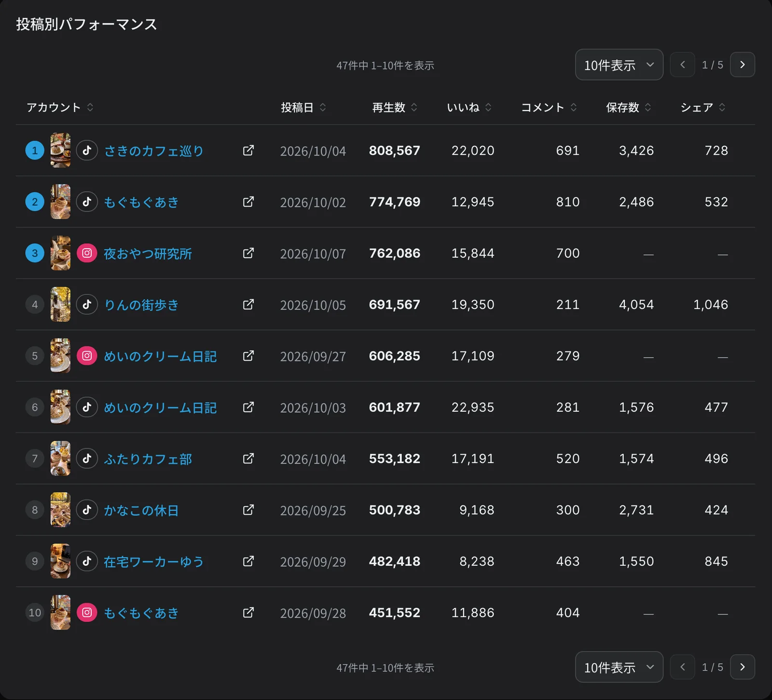772x700 pixels.
Task: Click Instagram icon in rank 5 めいのクリーム日記 row
Action: click(x=87, y=356)
